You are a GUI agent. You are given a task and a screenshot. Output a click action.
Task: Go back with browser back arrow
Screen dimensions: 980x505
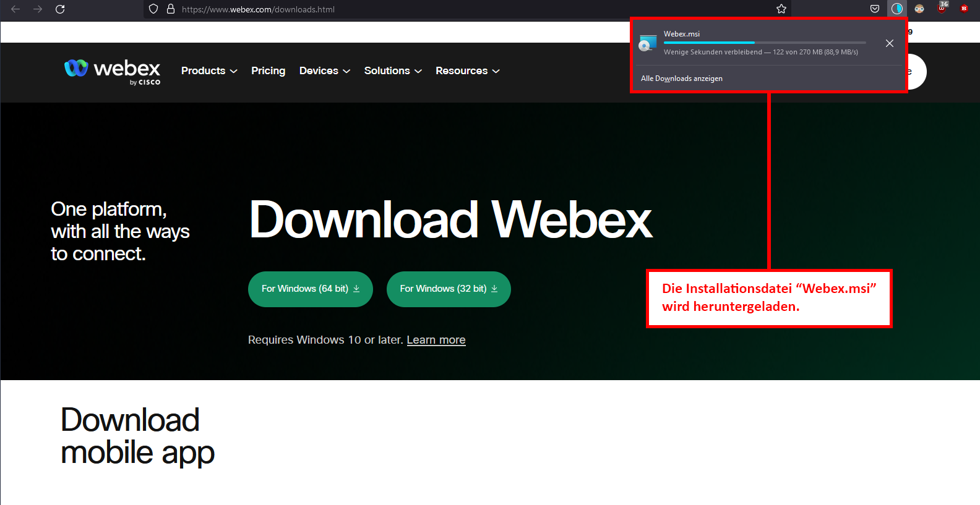point(15,9)
